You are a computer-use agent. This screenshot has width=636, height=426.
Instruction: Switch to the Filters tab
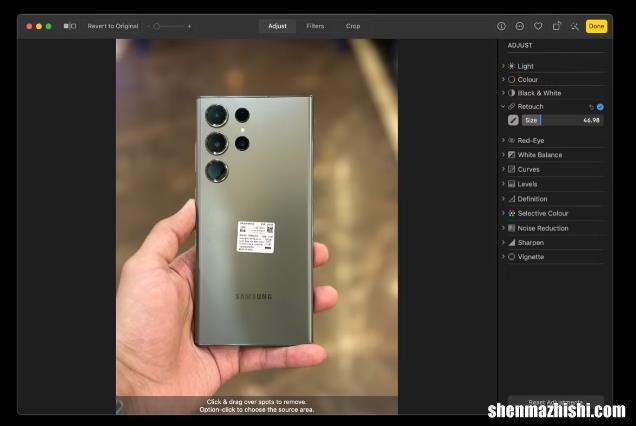[315, 26]
